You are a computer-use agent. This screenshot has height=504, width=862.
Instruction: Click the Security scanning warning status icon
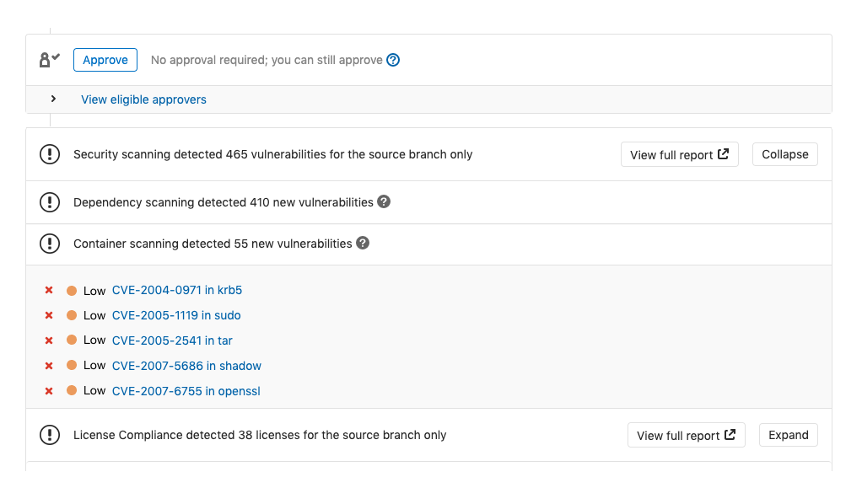[x=50, y=154]
